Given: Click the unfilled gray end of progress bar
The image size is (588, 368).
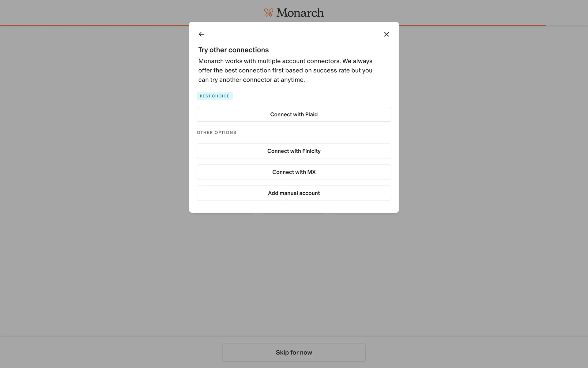Looking at the screenshot, I should (567, 25).
